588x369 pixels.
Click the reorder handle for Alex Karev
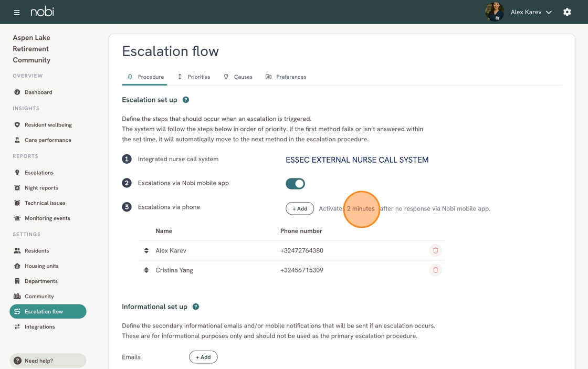(x=146, y=250)
